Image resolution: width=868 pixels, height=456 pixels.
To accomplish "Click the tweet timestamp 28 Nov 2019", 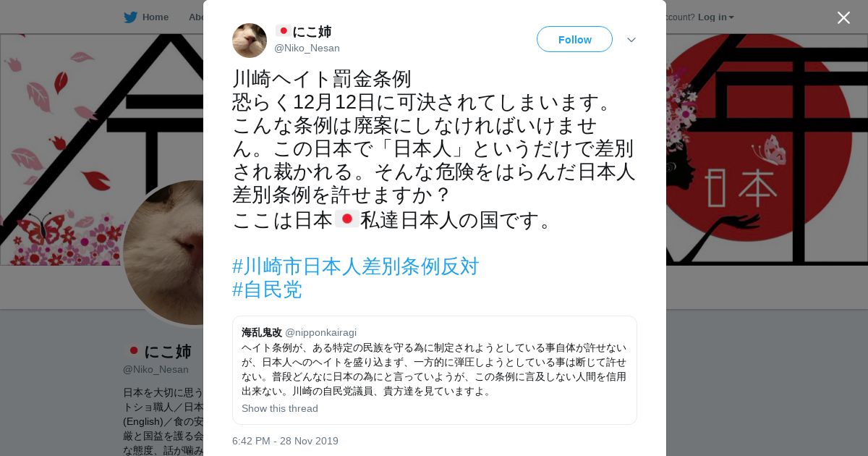I will (285, 441).
